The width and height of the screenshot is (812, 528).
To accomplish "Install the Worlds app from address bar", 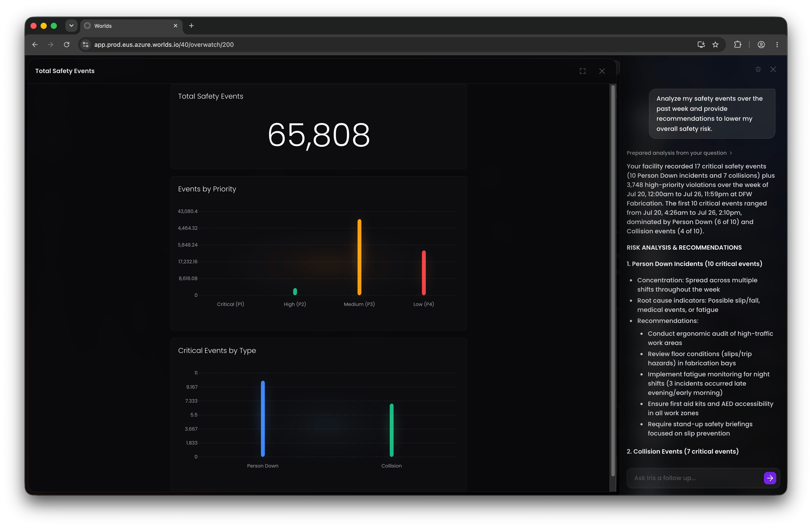I will 701,44.
